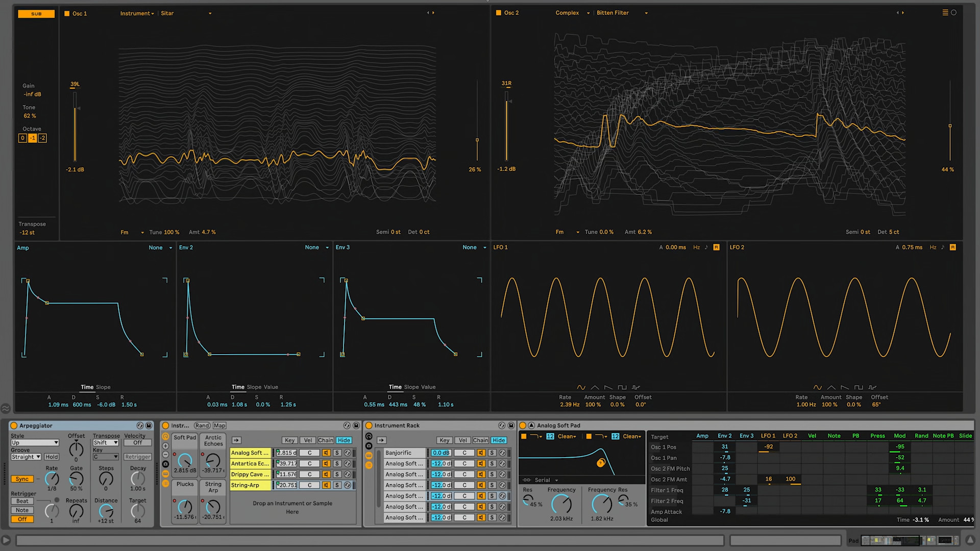This screenshot has height=551, width=980.
Task: Open the Arpeggiator Style dropdown showing Up
Action: 34,442
